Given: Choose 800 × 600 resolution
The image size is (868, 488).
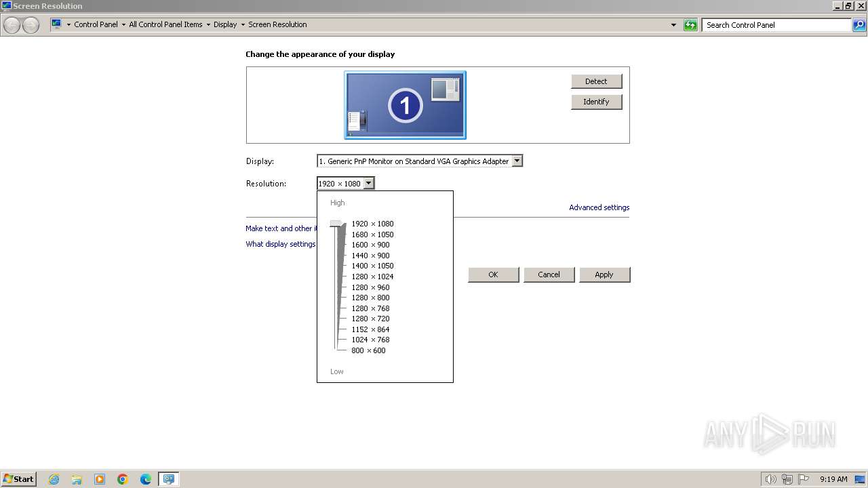Looking at the screenshot, I should click(x=368, y=350).
